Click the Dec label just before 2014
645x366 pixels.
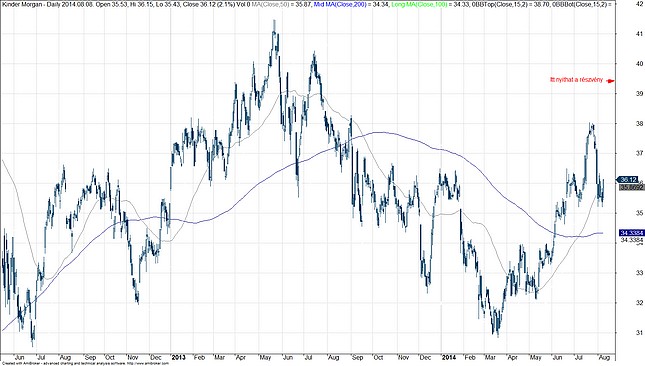[x=425, y=357]
